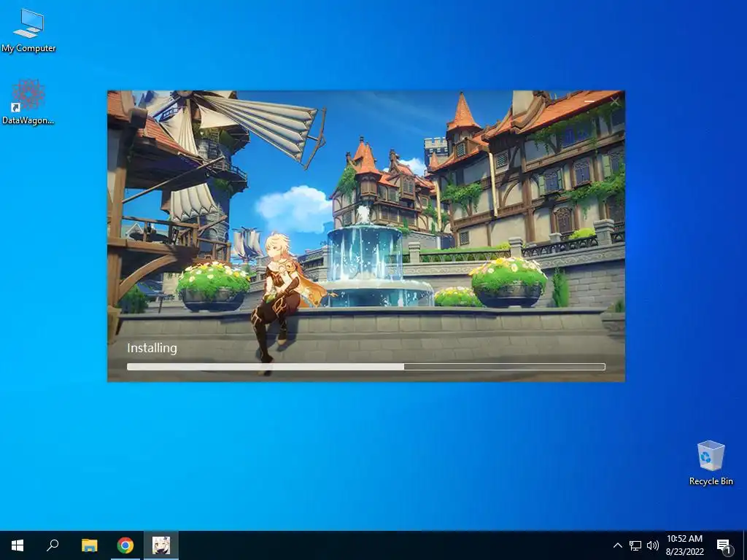Viewport: 747px width, 560px height.
Task: Open Google Chrome from taskbar
Action: click(x=125, y=545)
